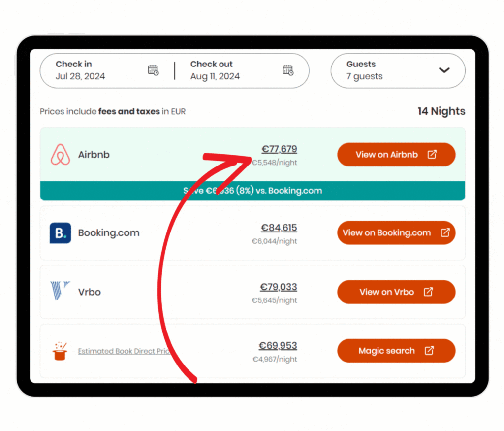The width and height of the screenshot is (504, 431).
Task: Click the Booking.com €84,615 price link
Action: coord(279,228)
